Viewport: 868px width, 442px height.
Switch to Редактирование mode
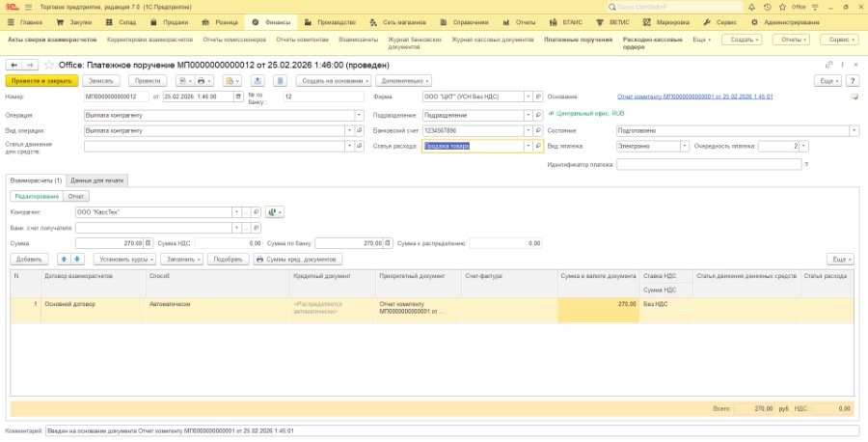37,196
